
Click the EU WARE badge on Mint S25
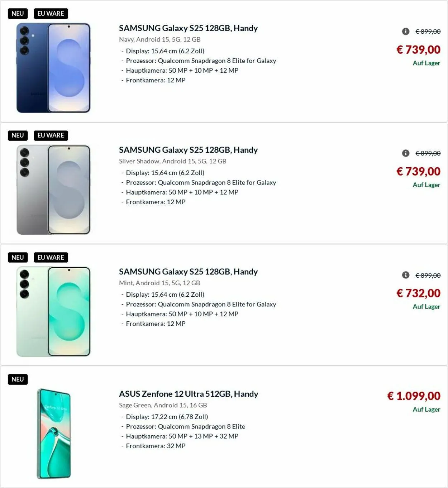tap(51, 258)
